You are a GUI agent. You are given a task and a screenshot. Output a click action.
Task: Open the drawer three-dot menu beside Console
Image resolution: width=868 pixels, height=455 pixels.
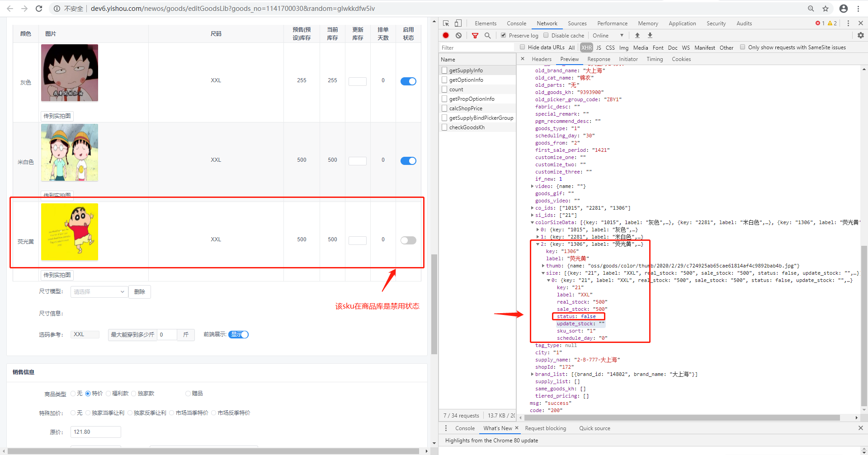(446, 428)
